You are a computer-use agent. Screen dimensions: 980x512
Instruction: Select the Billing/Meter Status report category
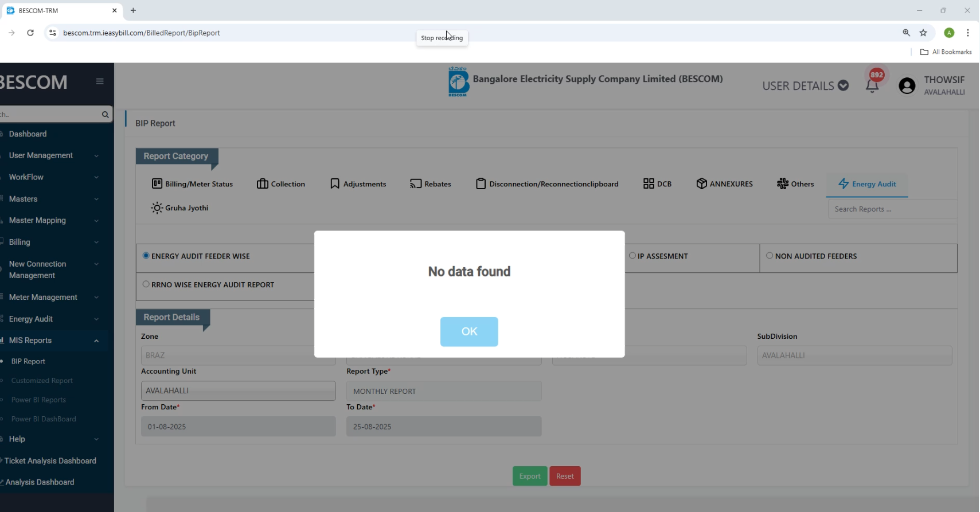pos(192,184)
